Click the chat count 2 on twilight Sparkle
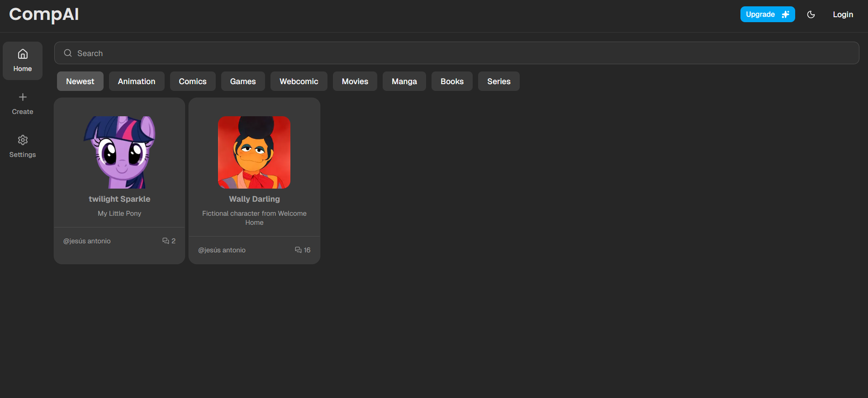This screenshot has width=868, height=398. tap(173, 241)
